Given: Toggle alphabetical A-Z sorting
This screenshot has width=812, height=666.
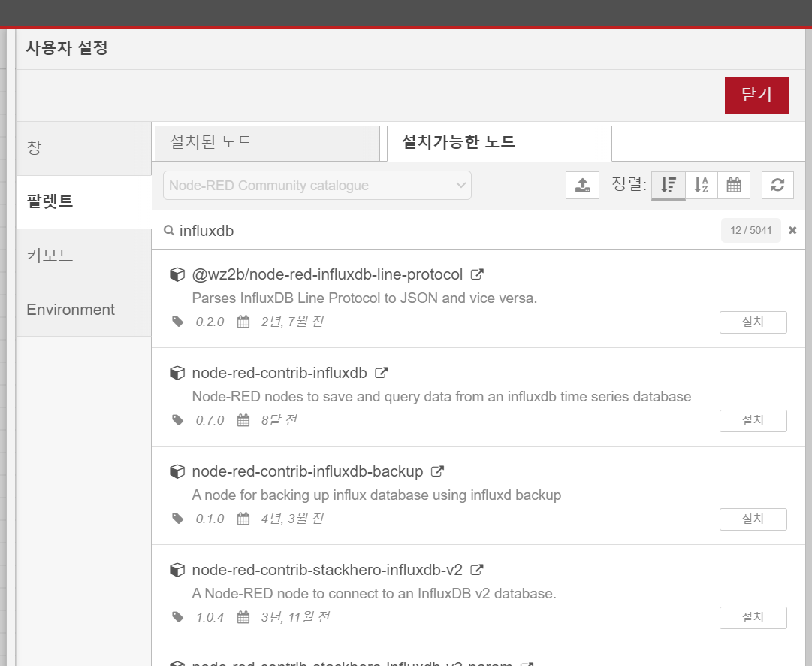Looking at the screenshot, I should click(701, 185).
